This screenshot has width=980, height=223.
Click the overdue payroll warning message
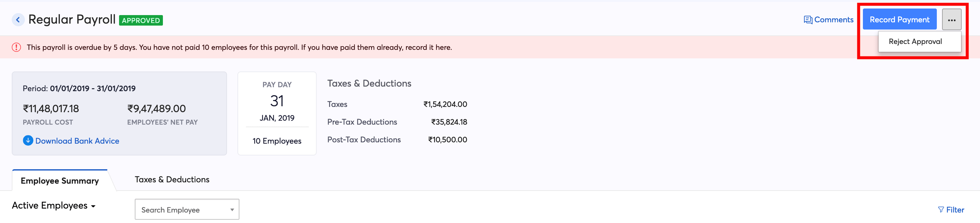pyautogui.click(x=239, y=47)
